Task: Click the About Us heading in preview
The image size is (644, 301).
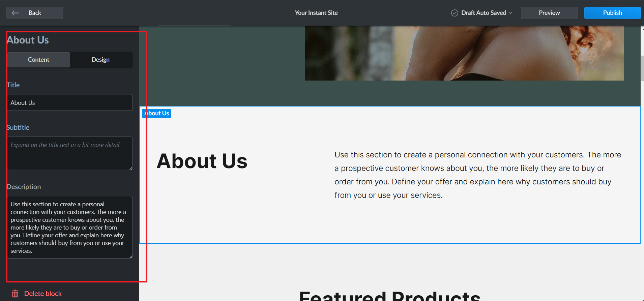Action: point(202,161)
